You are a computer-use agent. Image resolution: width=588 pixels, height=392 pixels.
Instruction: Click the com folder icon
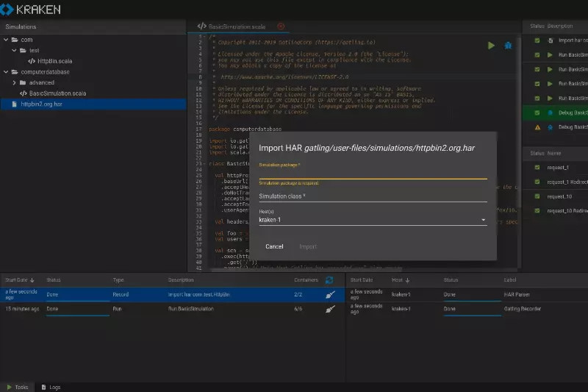tap(15, 40)
